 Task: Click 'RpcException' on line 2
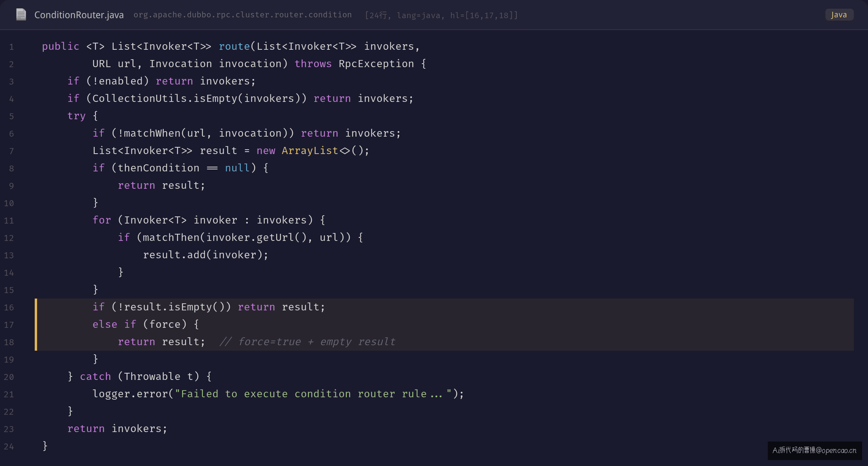(x=376, y=64)
